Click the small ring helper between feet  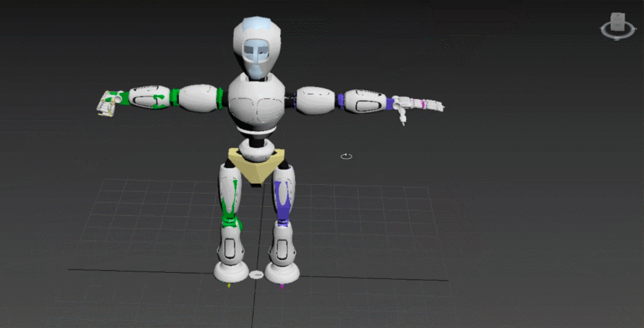256,274
